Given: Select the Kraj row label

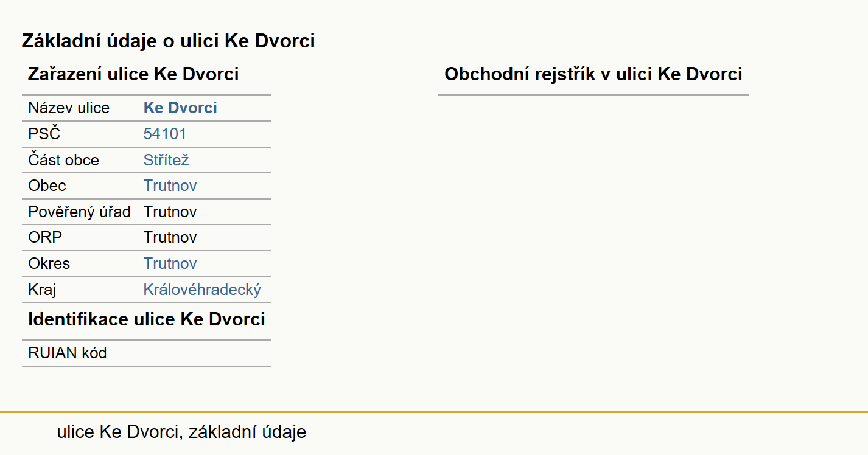Looking at the screenshot, I should tap(42, 290).
